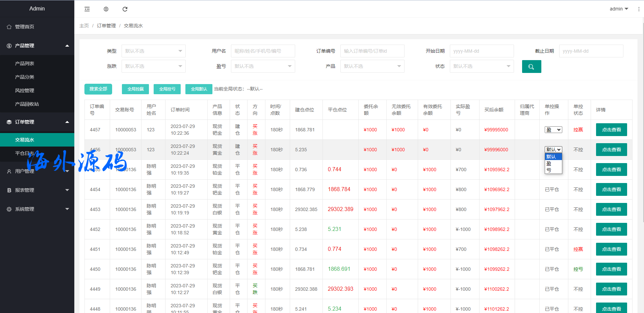Screen dimensions: 644x313
Task: Click the green magnifier search button
Action: click(531, 67)
